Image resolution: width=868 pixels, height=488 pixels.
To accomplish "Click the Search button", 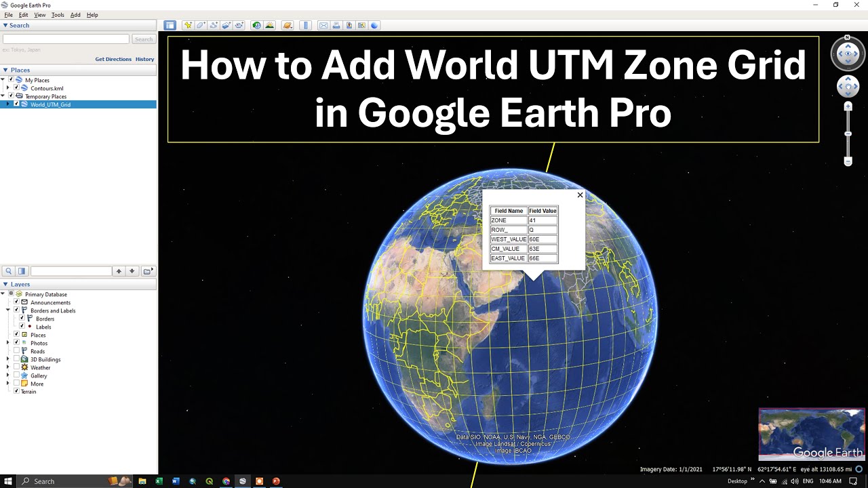I will pyautogui.click(x=143, y=39).
